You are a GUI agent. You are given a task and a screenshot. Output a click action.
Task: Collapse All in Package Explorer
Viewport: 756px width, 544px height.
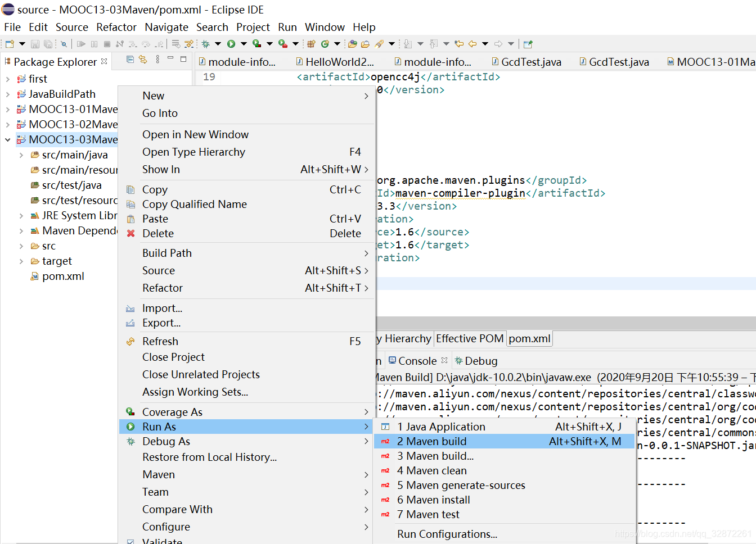click(x=130, y=59)
